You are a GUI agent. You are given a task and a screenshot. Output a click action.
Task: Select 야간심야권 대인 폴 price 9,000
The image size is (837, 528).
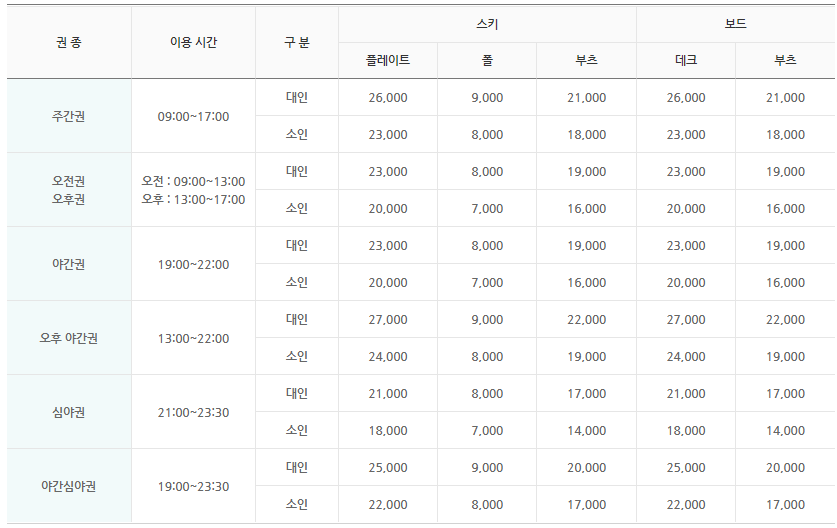click(x=487, y=467)
